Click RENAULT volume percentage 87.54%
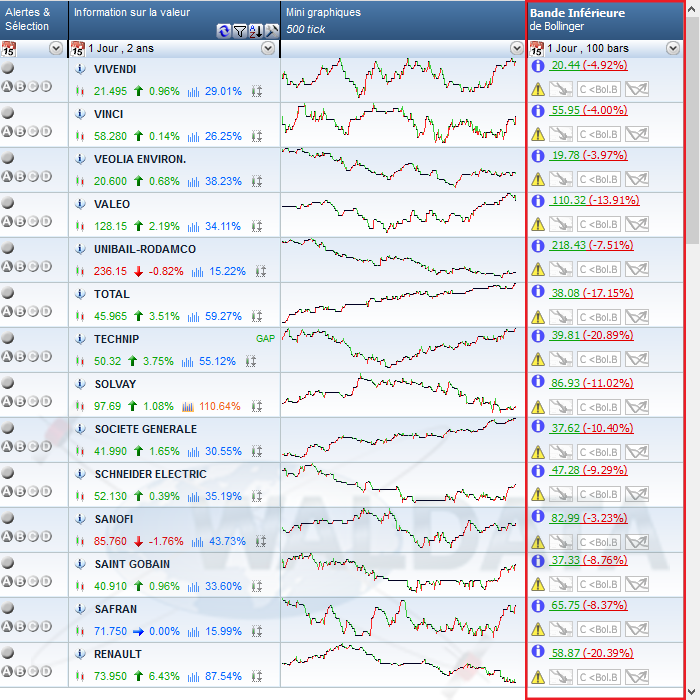Screen dimensions: 700x700 223,676
